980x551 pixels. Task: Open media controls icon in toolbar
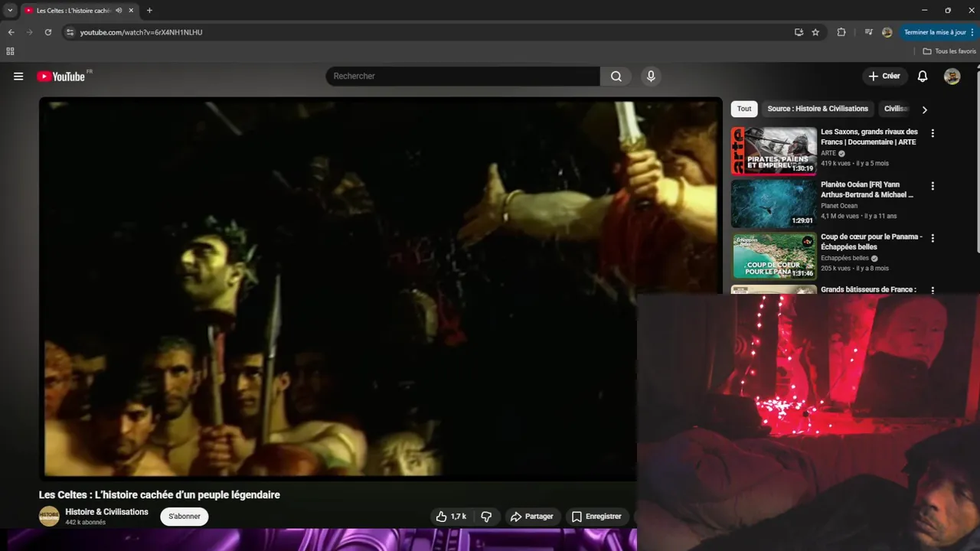[x=868, y=32]
